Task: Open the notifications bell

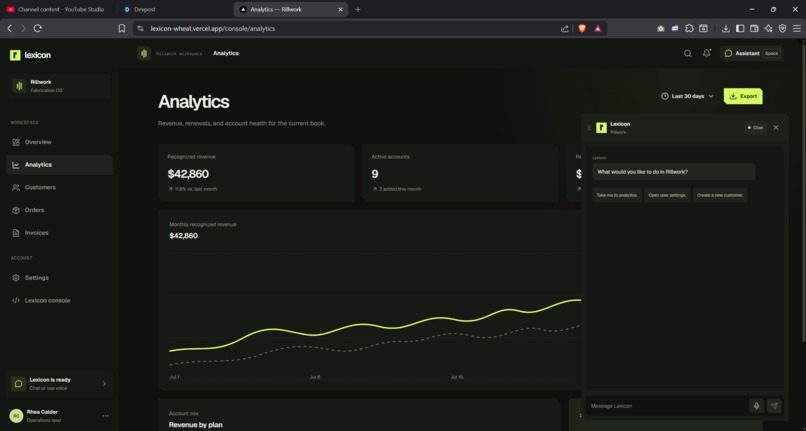Action: click(x=707, y=53)
